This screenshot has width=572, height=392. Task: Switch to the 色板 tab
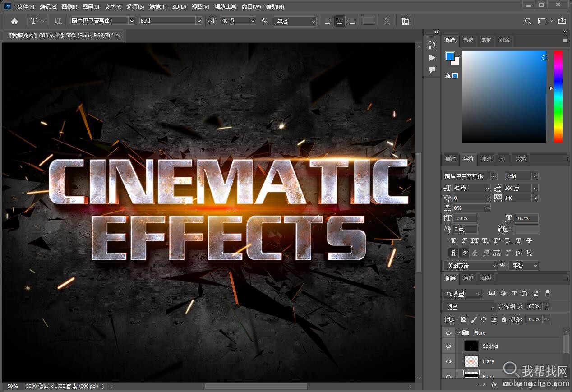click(x=468, y=40)
